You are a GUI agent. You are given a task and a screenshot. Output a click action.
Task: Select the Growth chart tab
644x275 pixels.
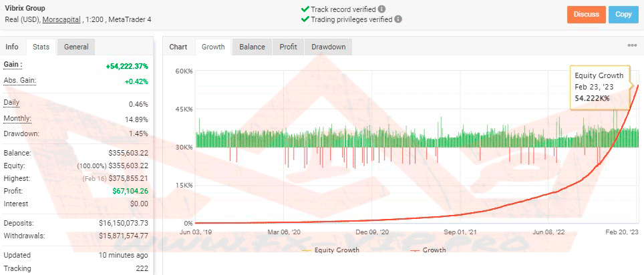click(x=213, y=47)
